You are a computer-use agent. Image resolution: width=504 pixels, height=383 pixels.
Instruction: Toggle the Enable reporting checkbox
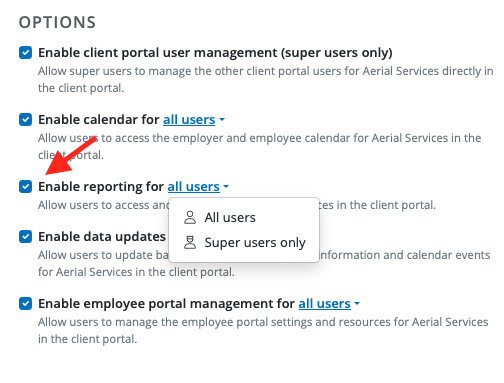point(25,187)
